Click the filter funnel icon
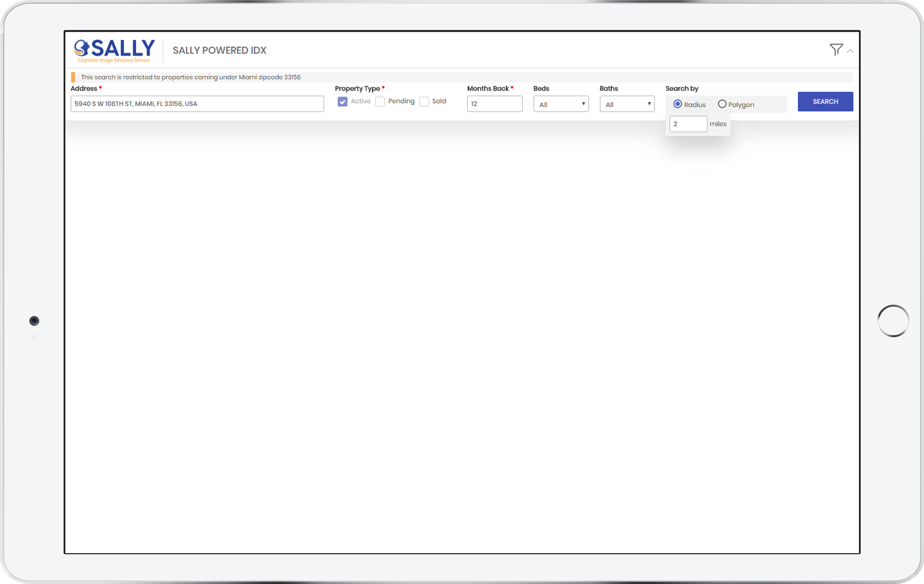The image size is (924, 584). 836,49
